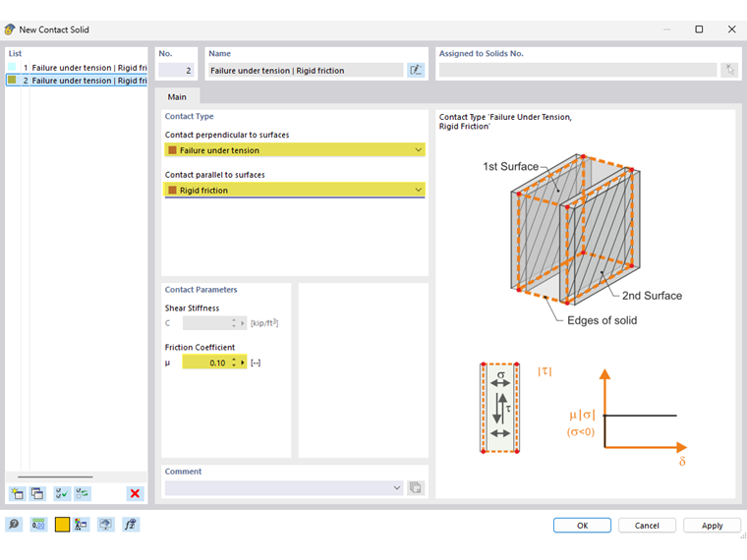Open friction coefficient arrow menu
This screenshot has width=747, height=560.
[x=243, y=363]
